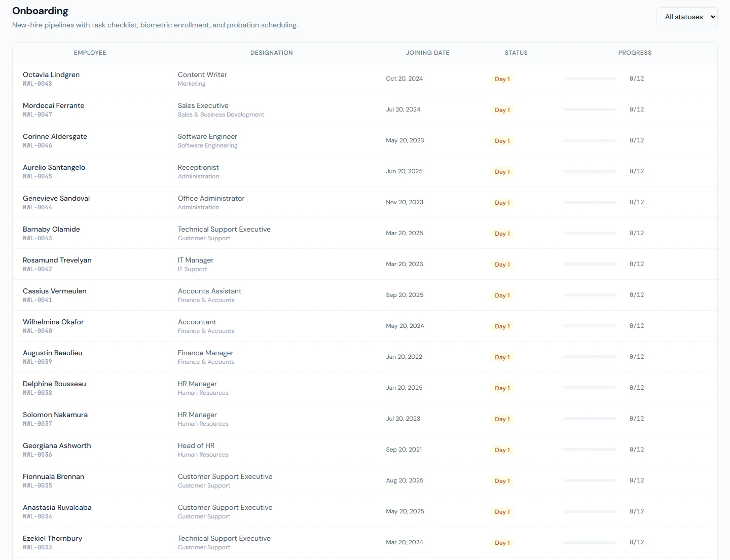The image size is (730, 560).
Task: Click the Joining Date column header
Action: (x=427, y=53)
